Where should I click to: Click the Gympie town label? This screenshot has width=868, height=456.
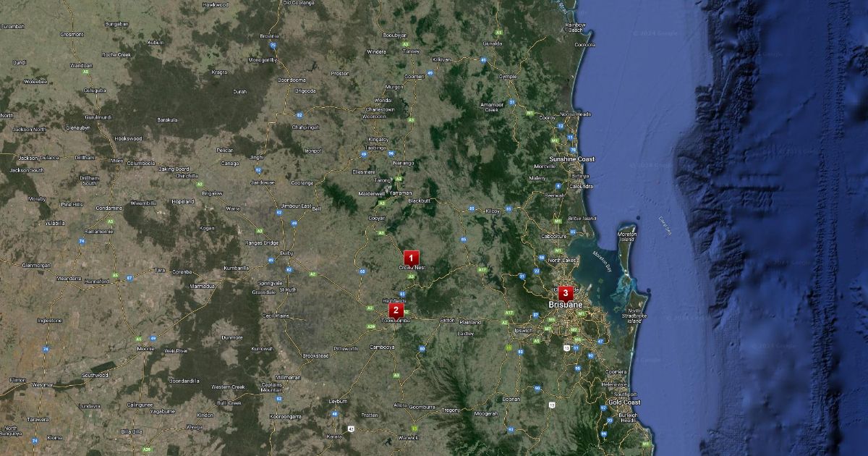click(509, 75)
